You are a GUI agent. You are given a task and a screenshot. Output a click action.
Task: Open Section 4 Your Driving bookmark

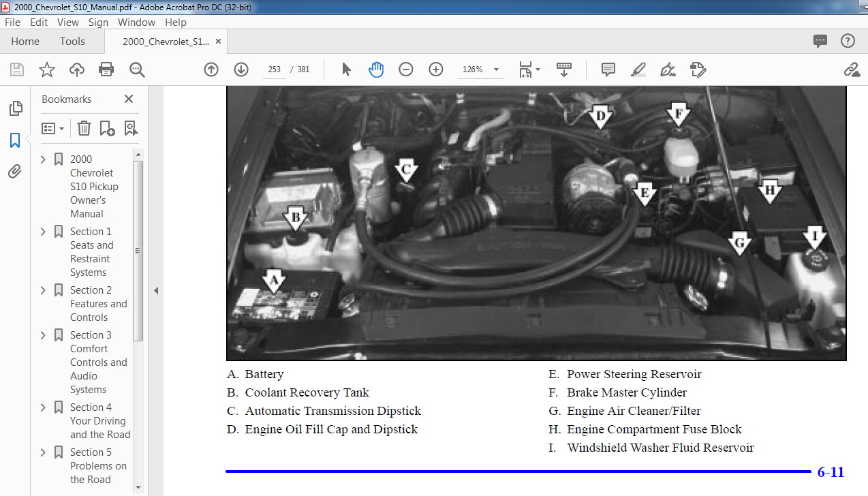[100, 421]
